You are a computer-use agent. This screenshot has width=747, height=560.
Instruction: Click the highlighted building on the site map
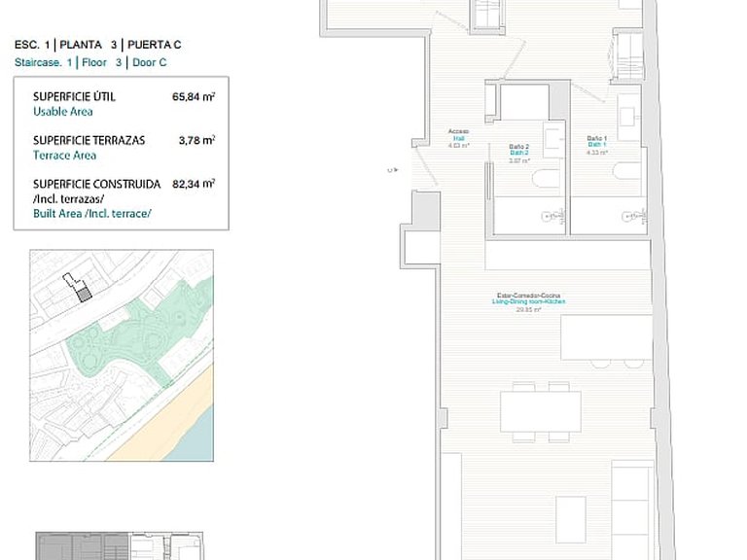pyautogui.click(x=84, y=295)
